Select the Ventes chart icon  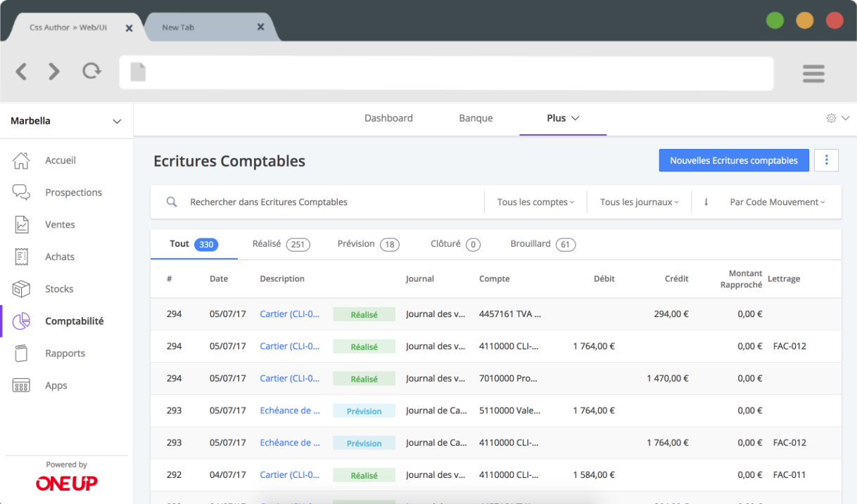(22, 225)
